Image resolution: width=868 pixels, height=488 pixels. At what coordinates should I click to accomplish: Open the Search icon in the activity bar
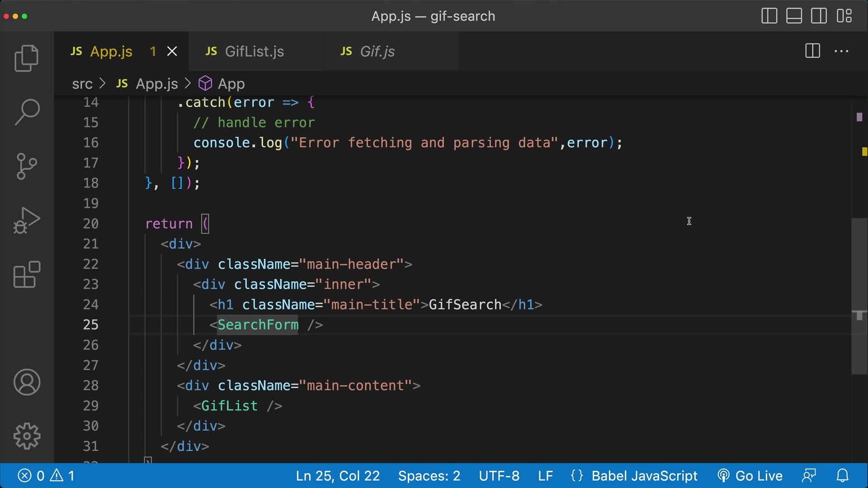(x=26, y=112)
